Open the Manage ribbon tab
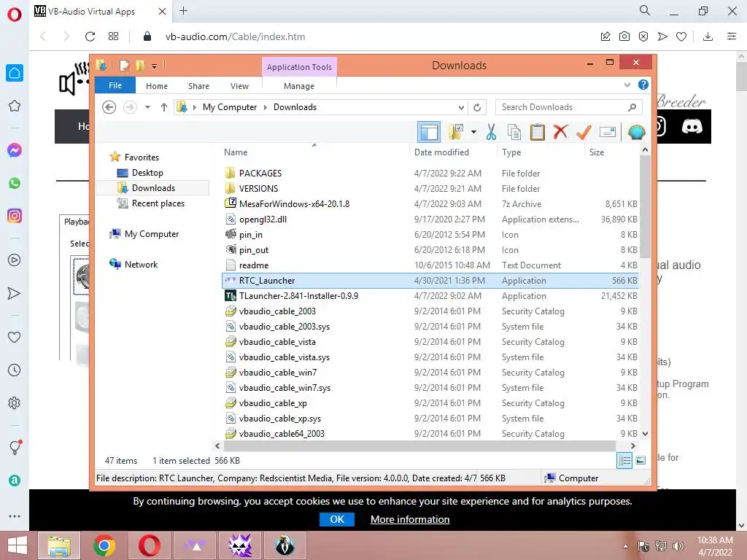The height and width of the screenshot is (560, 747). pos(298,86)
